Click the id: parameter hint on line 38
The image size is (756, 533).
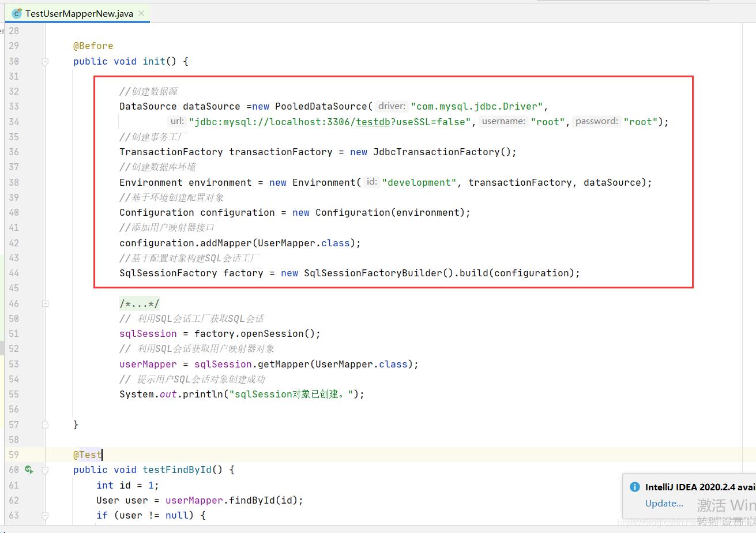372,182
